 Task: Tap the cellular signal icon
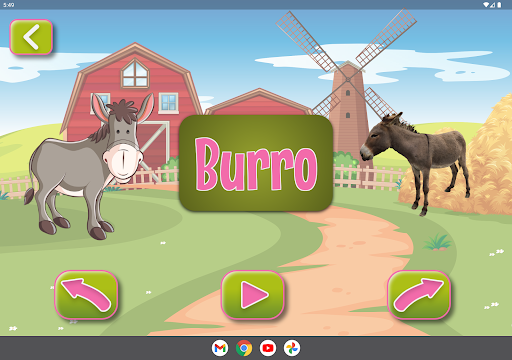[x=492, y=5]
